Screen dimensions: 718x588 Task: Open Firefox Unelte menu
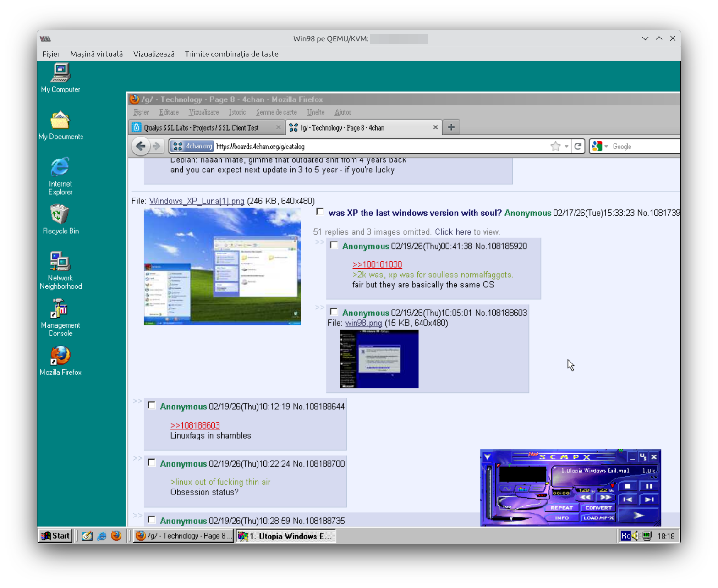(x=316, y=112)
